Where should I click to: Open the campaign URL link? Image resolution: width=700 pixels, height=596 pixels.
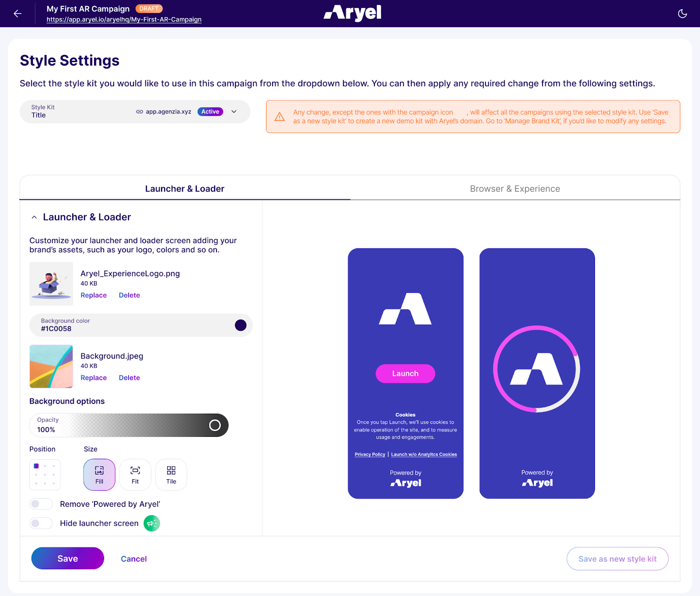[124, 19]
